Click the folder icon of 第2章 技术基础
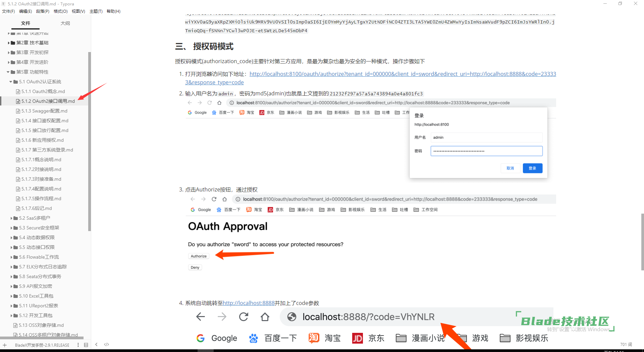644x352 pixels. [x=13, y=43]
